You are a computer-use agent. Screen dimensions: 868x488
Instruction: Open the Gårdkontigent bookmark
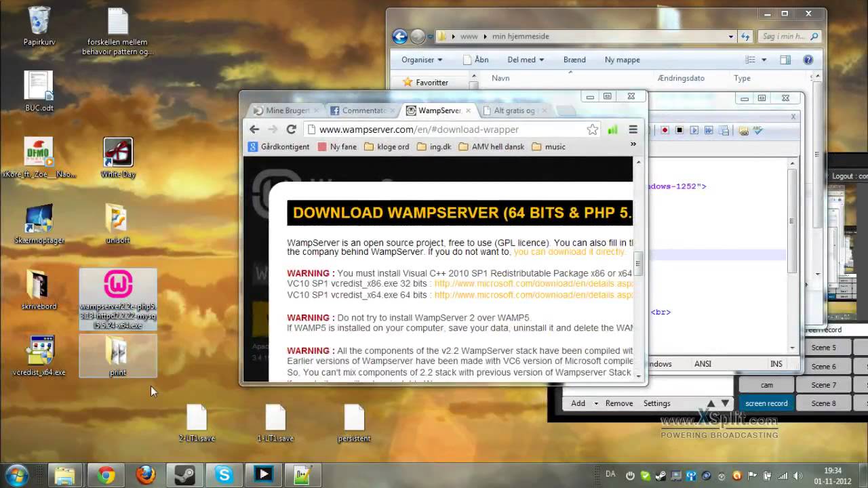pyautogui.click(x=279, y=146)
